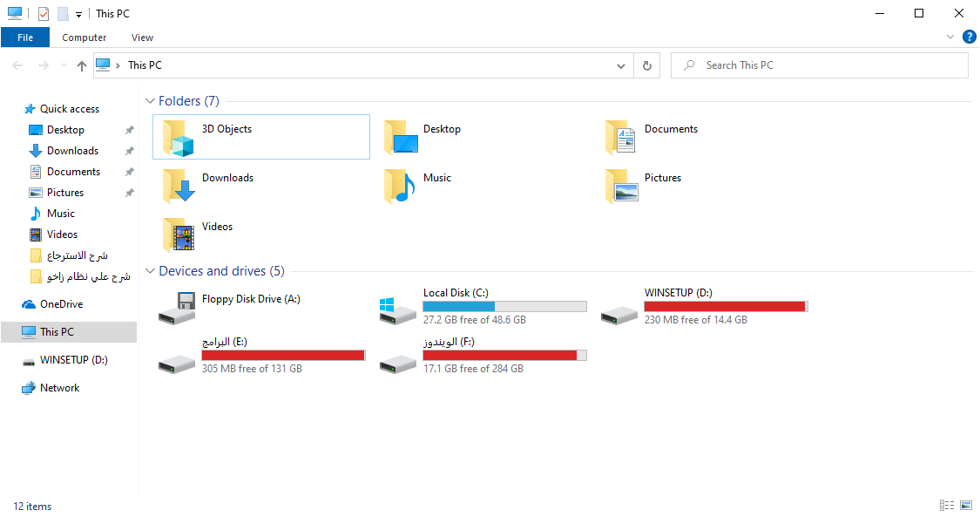Screen dimensions: 980x517
Task: Unpin Pictures from Quick access
Action: (130, 193)
